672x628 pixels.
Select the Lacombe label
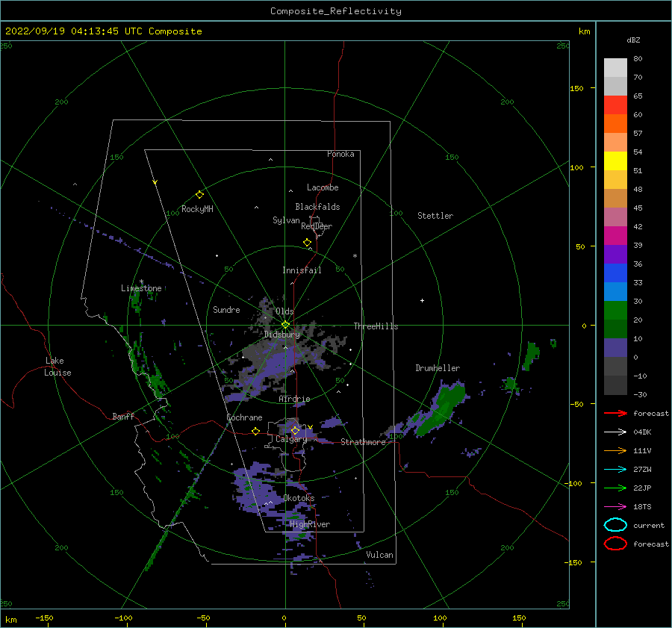(323, 187)
